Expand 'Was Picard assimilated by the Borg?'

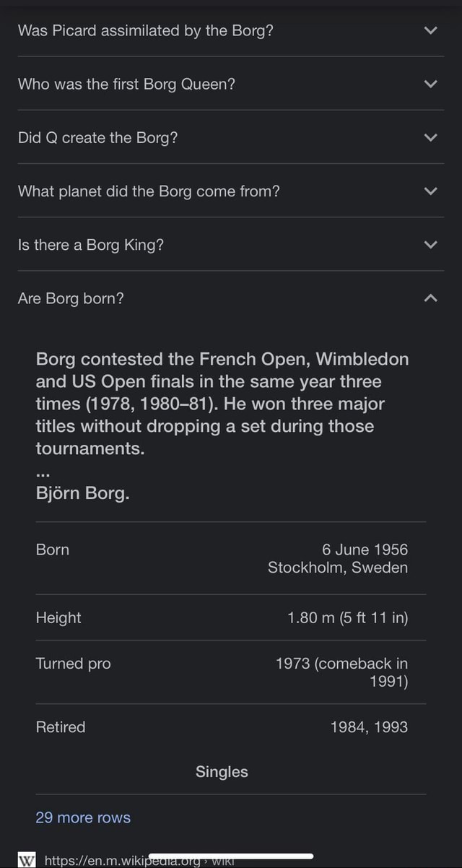point(231,30)
